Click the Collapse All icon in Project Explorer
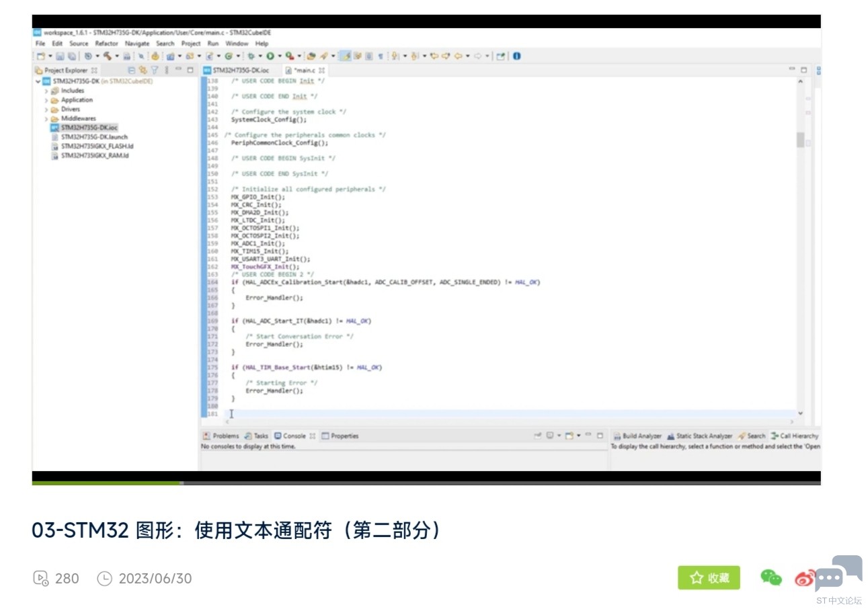Viewport: 868px width, 611px height. tap(131, 70)
